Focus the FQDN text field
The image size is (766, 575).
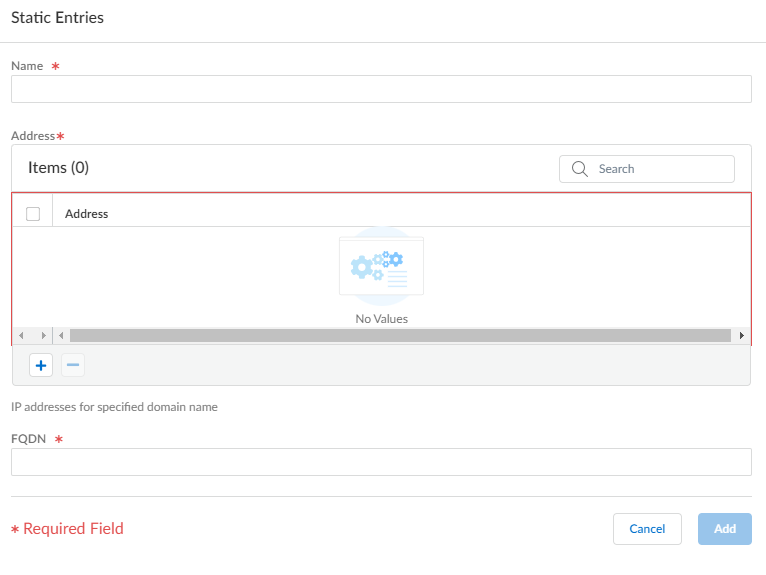pos(381,462)
